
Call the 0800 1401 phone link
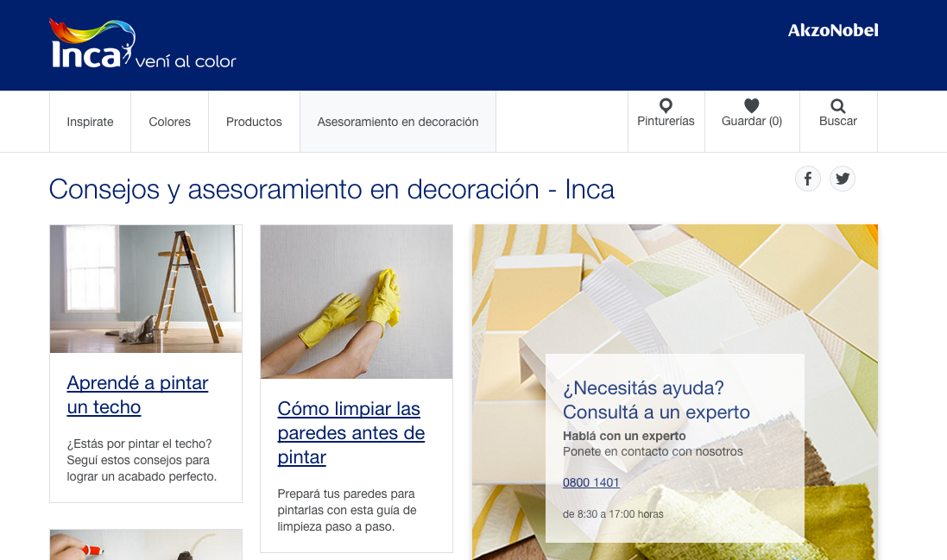tap(591, 482)
